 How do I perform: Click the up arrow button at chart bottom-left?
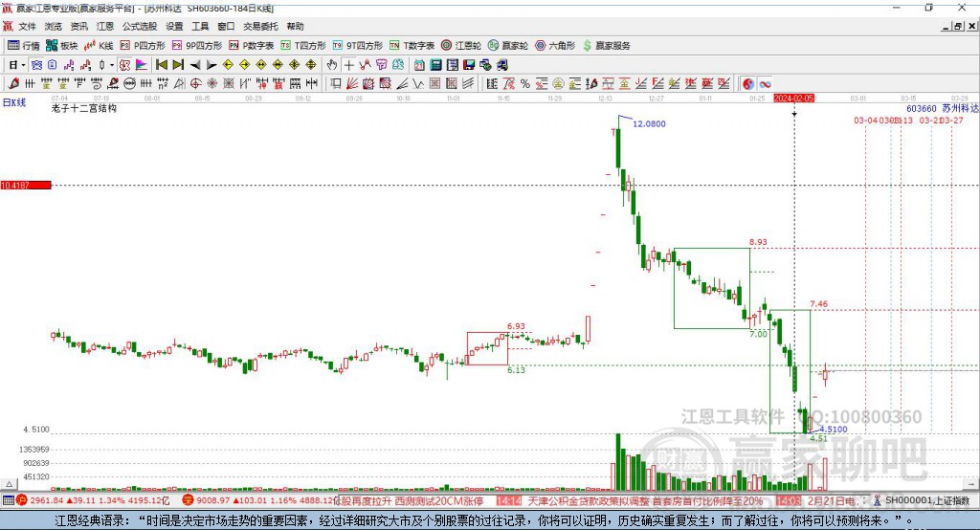[x=9, y=484]
